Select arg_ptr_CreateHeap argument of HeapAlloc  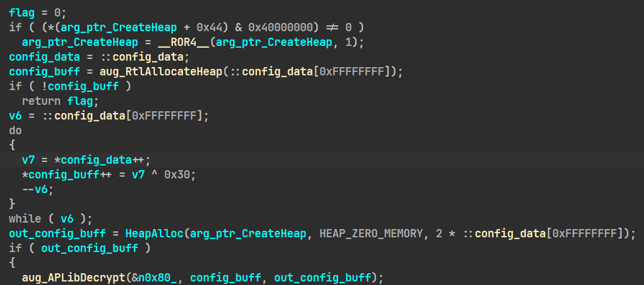[248, 234]
